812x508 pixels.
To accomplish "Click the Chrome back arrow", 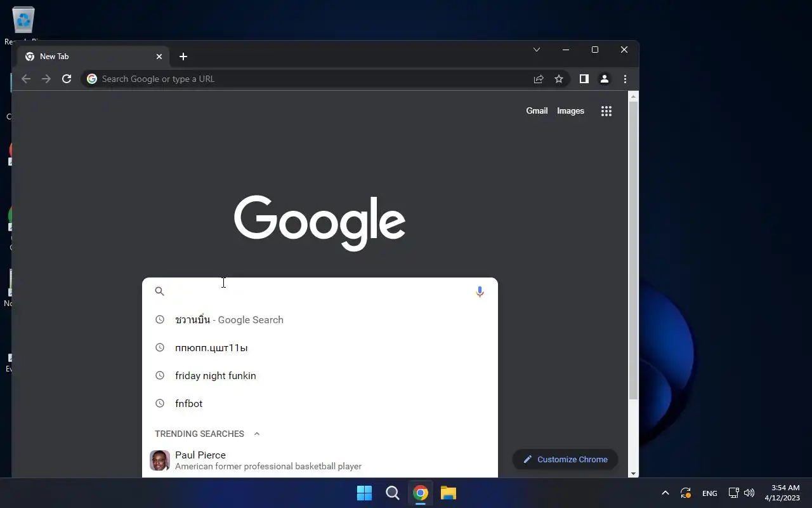I will [26, 79].
